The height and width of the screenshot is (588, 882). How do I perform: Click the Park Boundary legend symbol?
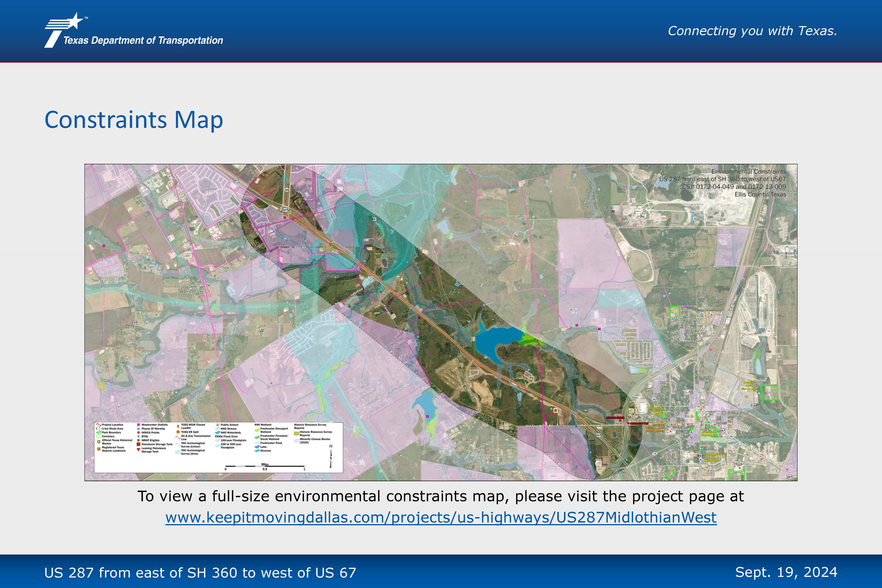pos(99,432)
